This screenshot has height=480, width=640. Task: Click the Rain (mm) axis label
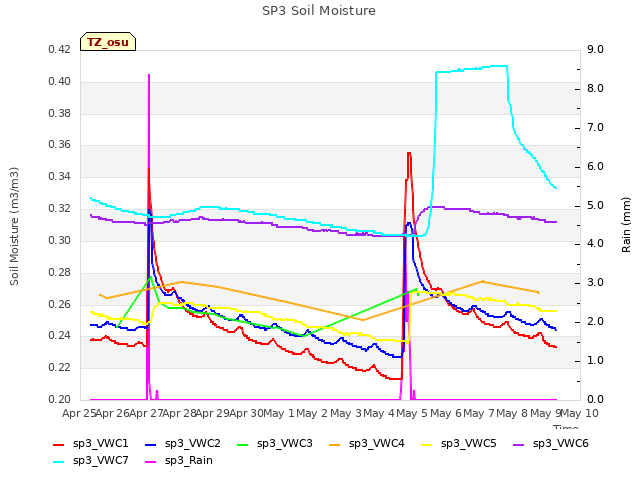coord(626,225)
